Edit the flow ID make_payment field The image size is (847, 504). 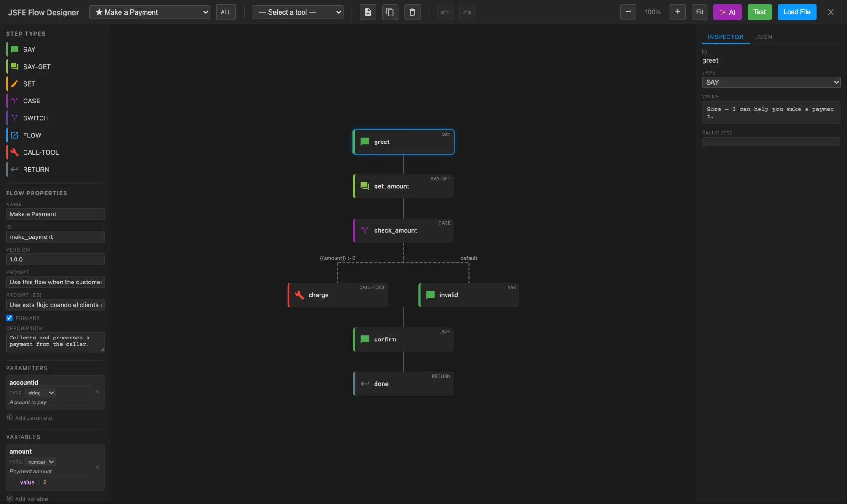click(x=55, y=236)
